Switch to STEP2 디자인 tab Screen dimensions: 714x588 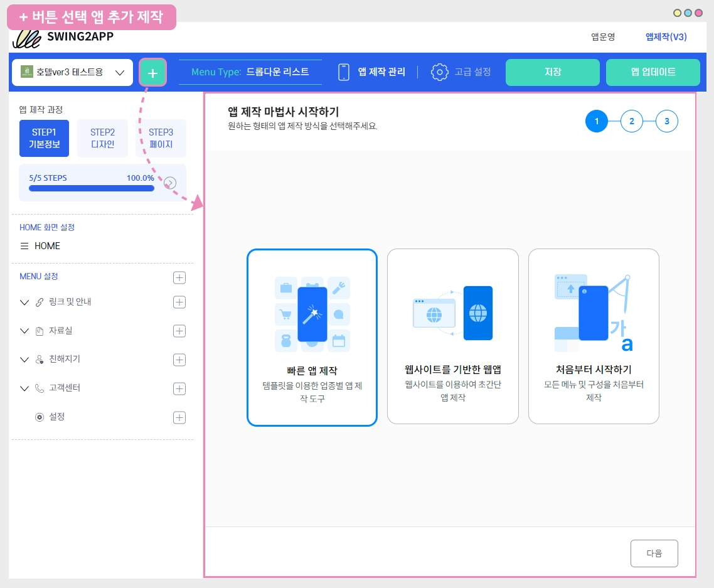click(102, 138)
